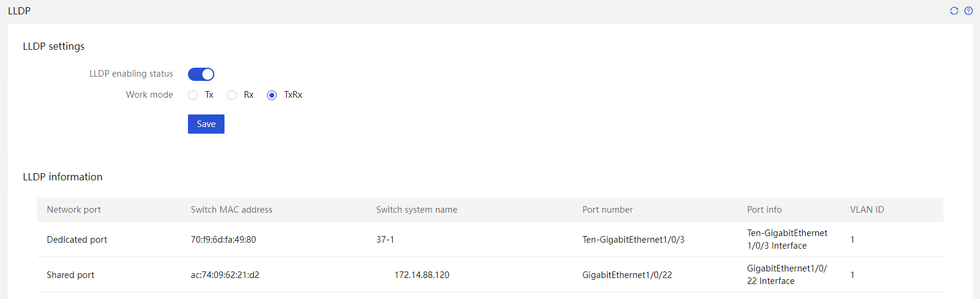This screenshot has width=980, height=299.
Task: Click the Port info column header
Action: 764,210
